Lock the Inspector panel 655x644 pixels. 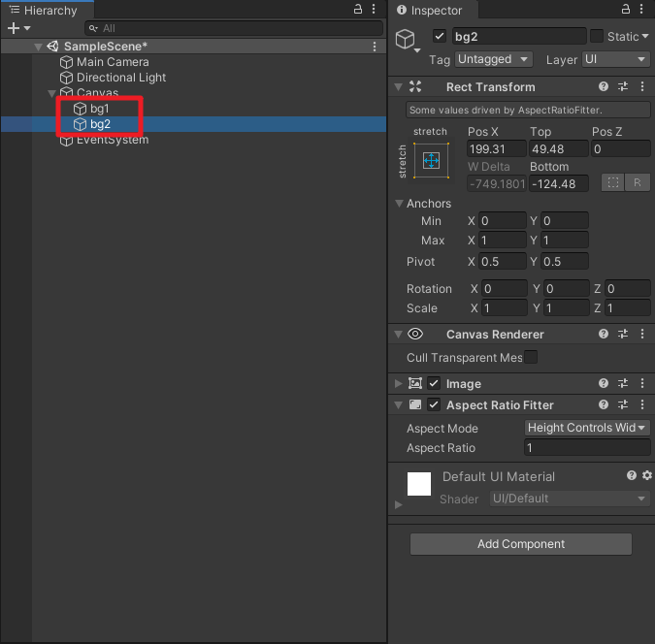(x=625, y=9)
